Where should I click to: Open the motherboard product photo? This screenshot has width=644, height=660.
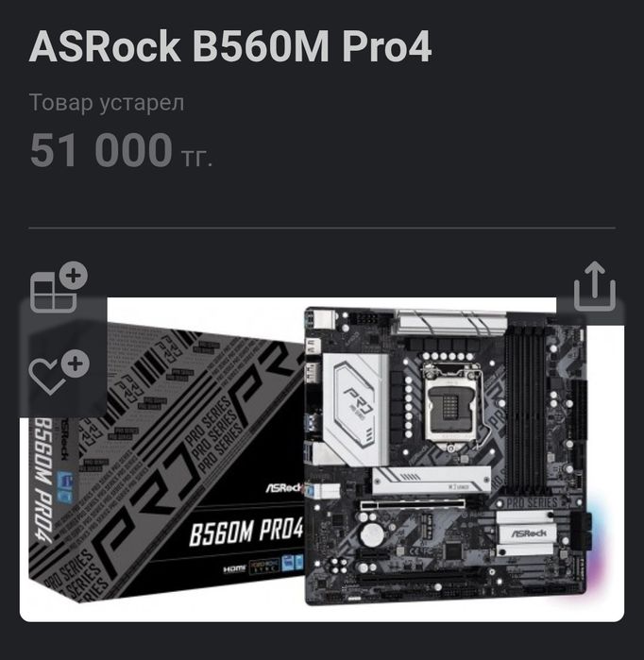(322, 459)
